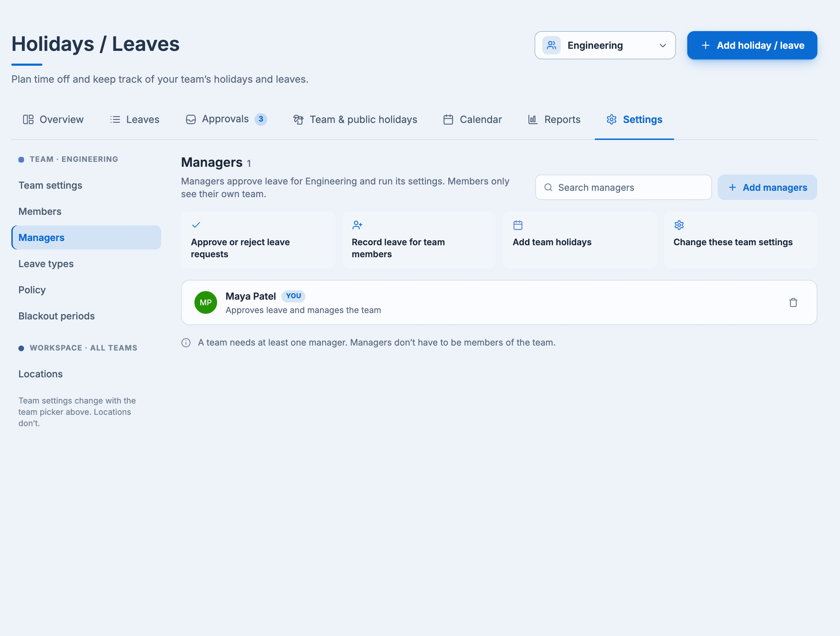Open the Approvals tab

tap(226, 119)
